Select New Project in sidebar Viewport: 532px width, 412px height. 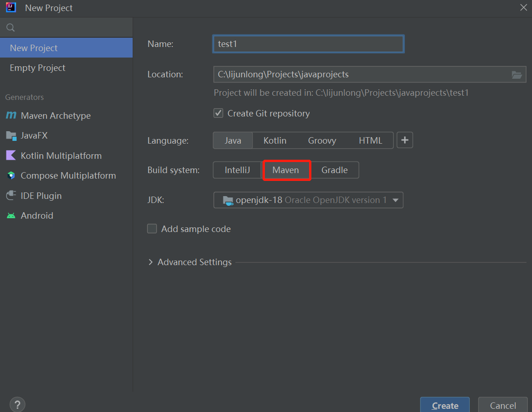[x=34, y=48]
